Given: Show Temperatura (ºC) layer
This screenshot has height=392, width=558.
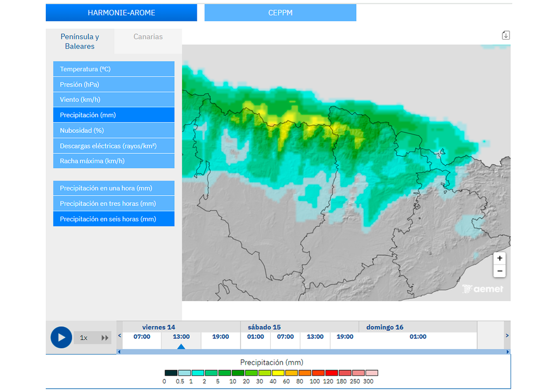Looking at the screenshot, I should point(113,69).
